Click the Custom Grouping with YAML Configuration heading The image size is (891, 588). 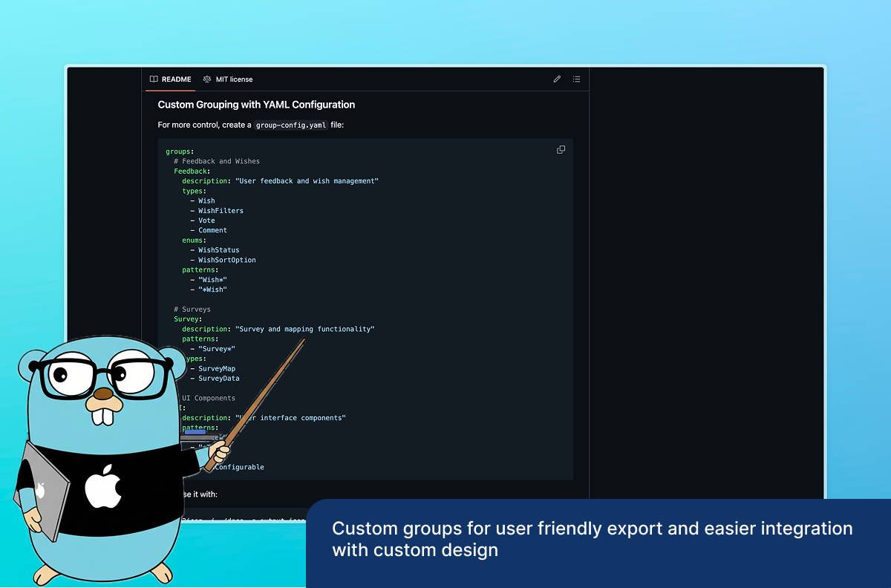click(x=256, y=105)
